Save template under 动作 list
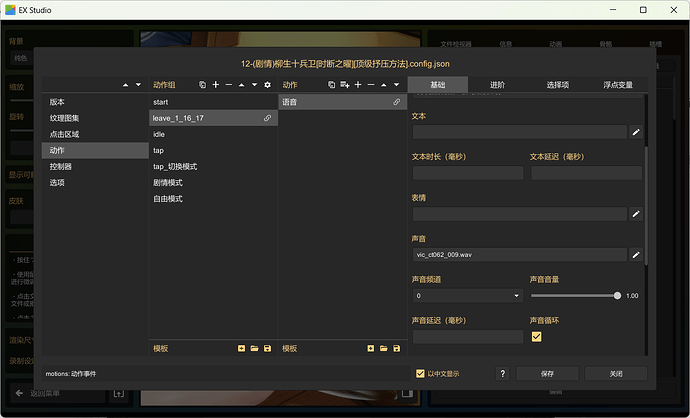Image resolution: width=690 pixels, height=418 pixels. coord(396,348)
